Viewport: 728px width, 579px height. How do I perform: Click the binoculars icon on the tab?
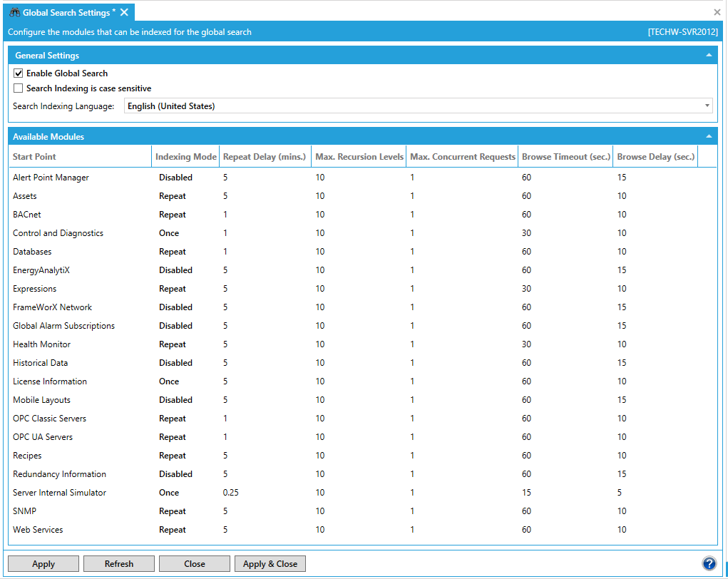point(14,13)
